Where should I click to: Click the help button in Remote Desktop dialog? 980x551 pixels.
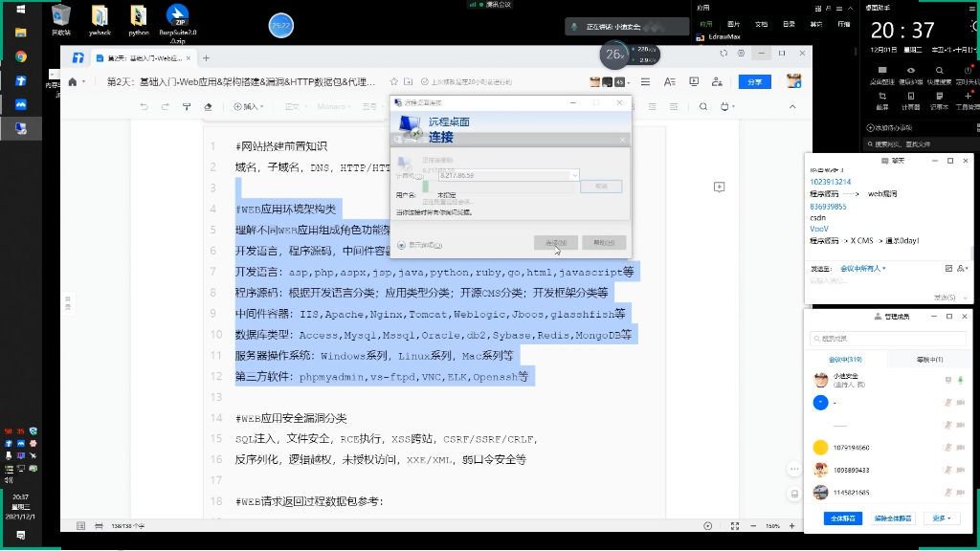pyautogui.click(x=604, y=242)
